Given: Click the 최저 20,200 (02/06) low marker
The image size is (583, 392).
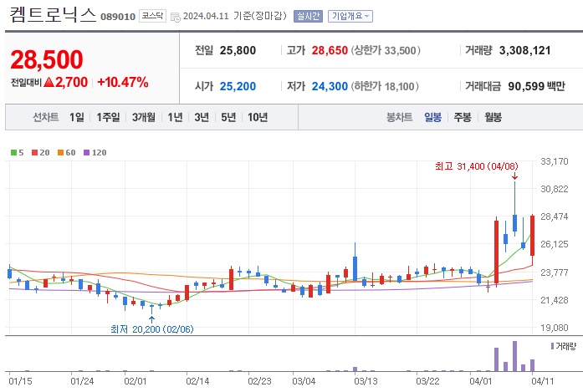Looking at the screenshot, I should pos(152,329).
